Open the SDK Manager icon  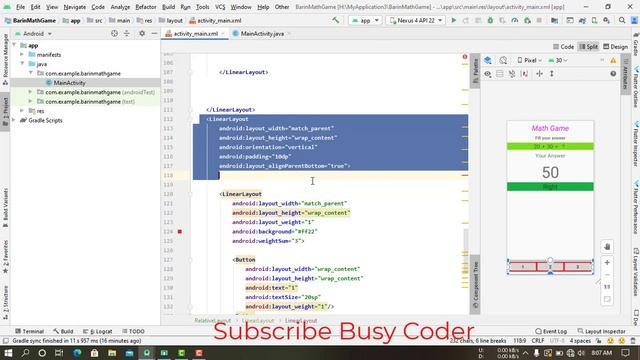tap(607, 20)
